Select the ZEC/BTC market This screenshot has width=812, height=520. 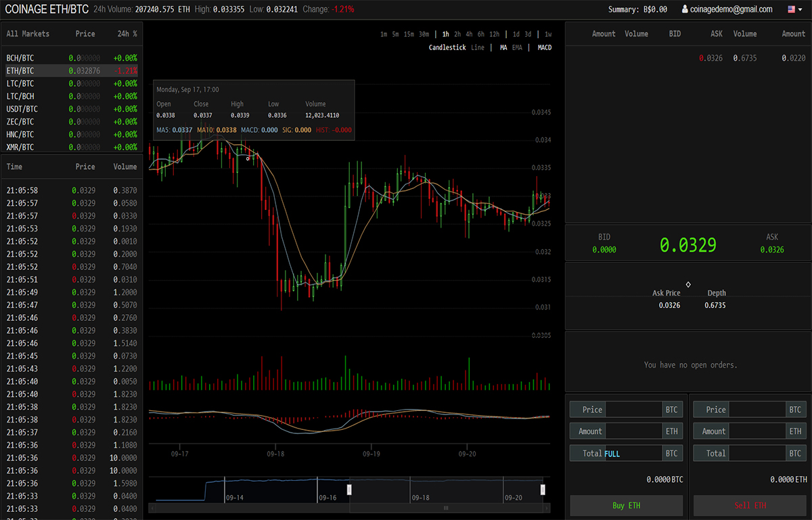coord(72,122)
